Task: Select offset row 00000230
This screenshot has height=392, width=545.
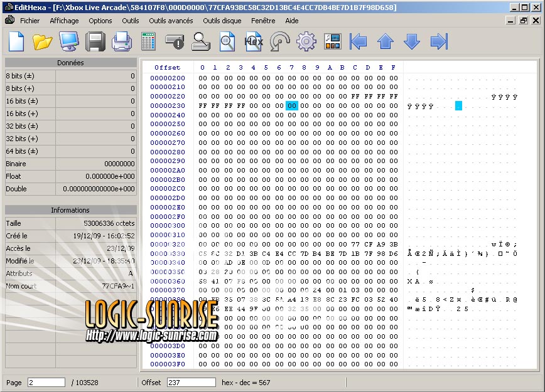Action: pyautogui.click(x=168, y=105)
